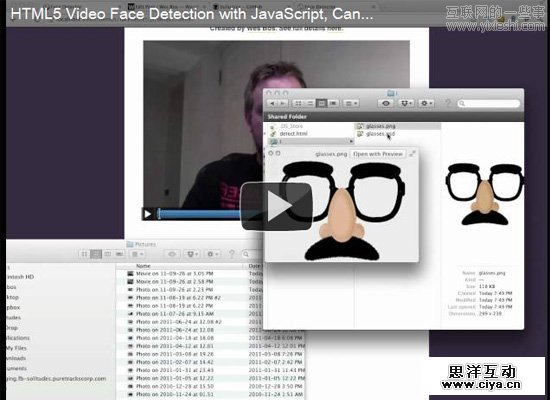
Task: Select Photo on 2011-01-05 at 12.22
Action: tap(175, 378)
